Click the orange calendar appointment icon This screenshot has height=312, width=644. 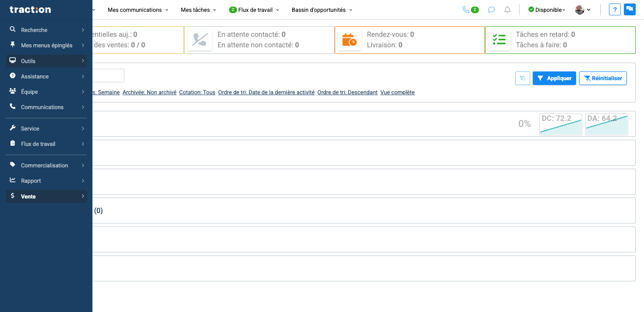(349, 40)
